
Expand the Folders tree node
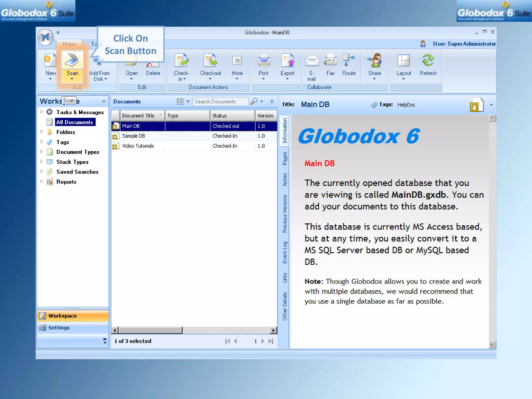42,132
